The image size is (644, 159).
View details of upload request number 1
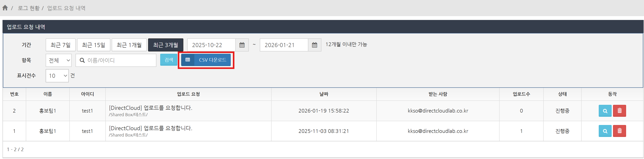(x=605, y=131)
